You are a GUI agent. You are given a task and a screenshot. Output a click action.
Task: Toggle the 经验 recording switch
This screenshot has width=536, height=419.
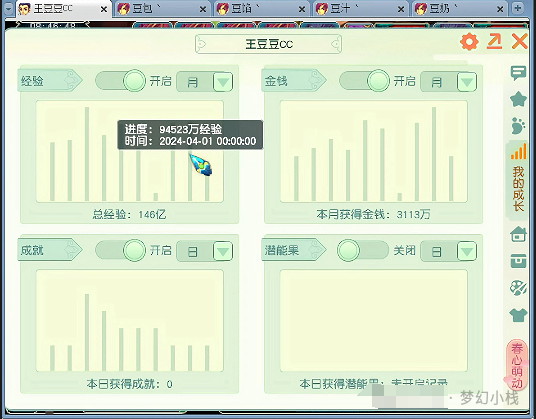coord(120,81)
